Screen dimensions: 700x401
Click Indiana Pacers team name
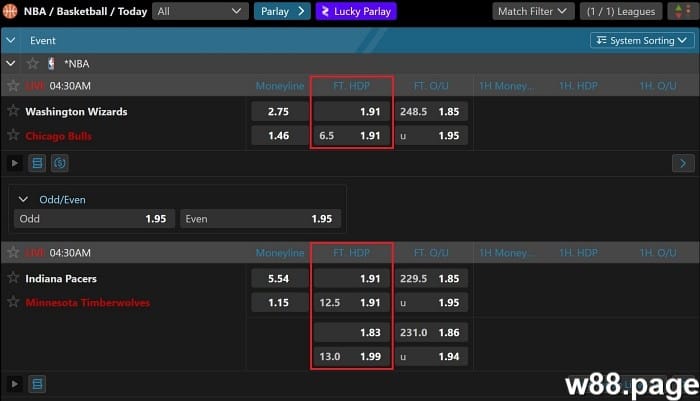61,279
